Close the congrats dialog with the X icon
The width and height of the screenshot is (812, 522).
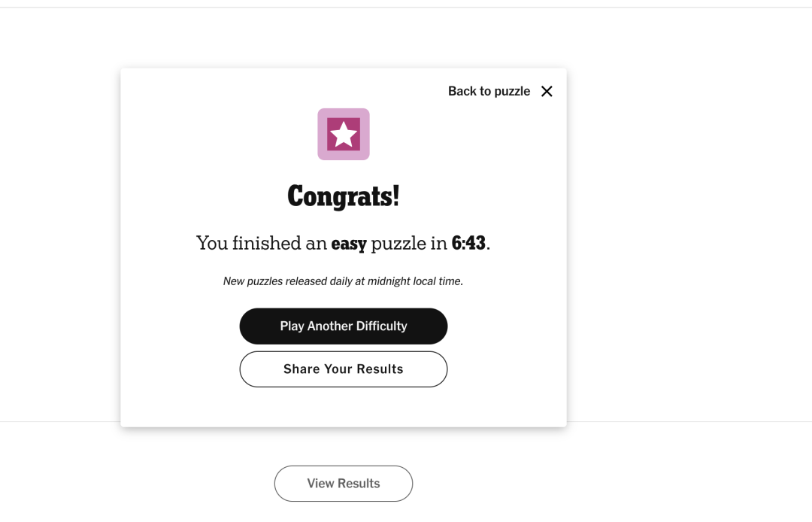pyautogui.click(x=547, y=91)
